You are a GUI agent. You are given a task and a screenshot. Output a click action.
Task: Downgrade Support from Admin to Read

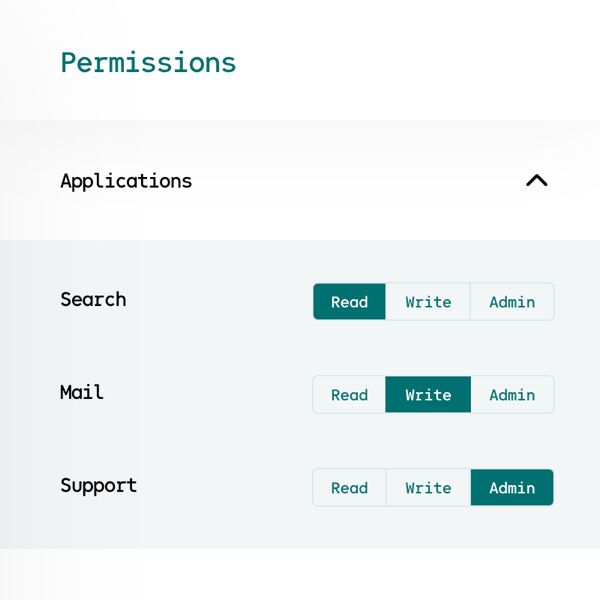[x=349, y=487]
